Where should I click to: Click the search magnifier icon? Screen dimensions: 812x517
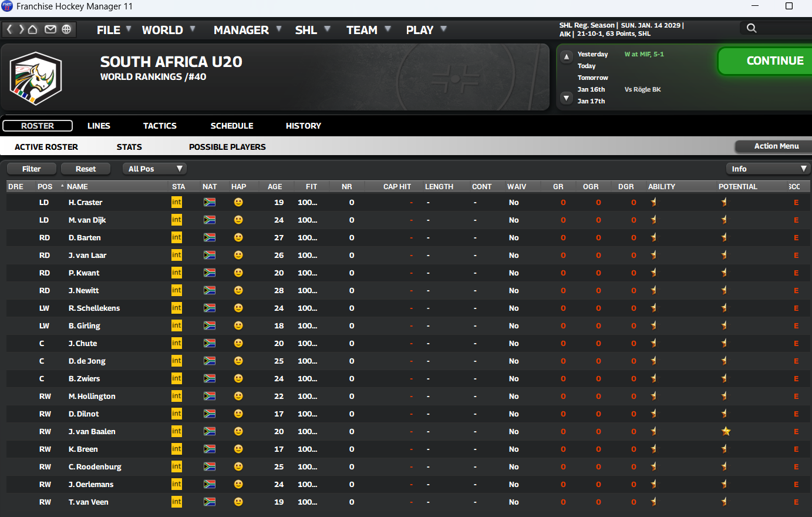click(752, 28)
